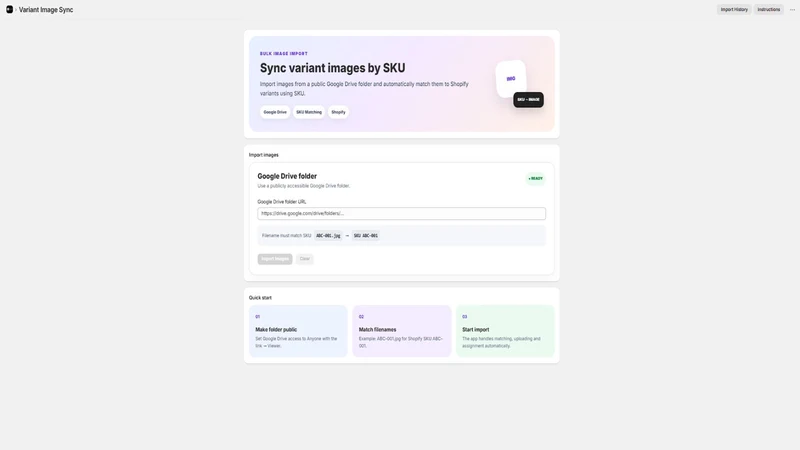Screen dimensions: 800x450
Task: Click the app logo icon beside Variant Image Sync
Action: pos(9,9)
